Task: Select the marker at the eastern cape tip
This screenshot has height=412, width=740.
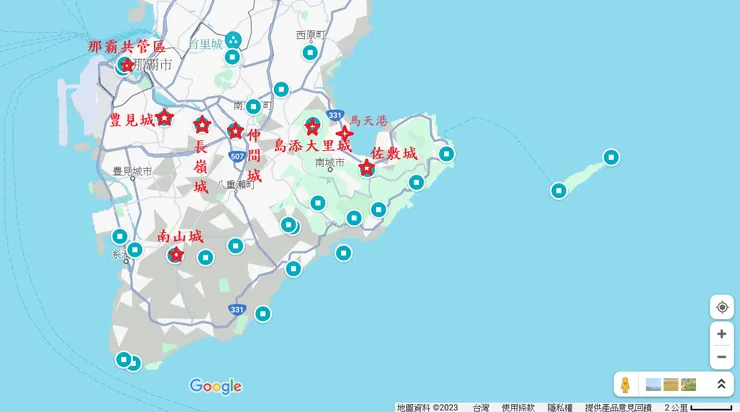Action: coord(446,154)
